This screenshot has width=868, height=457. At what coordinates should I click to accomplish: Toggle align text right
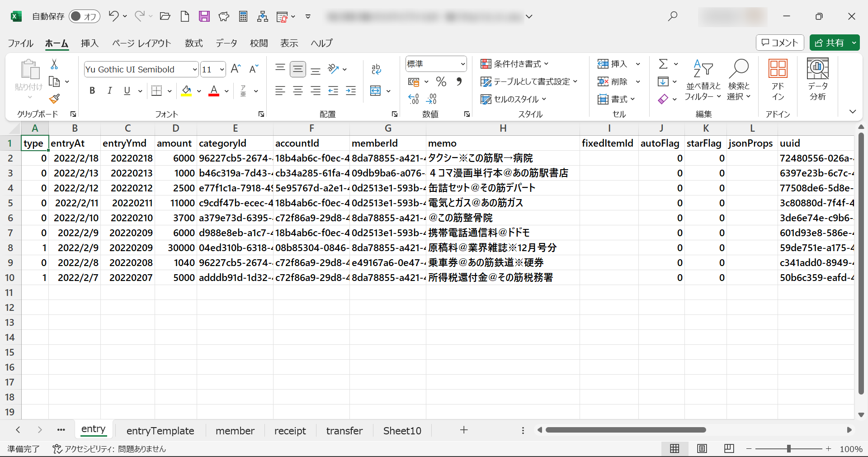316,90
